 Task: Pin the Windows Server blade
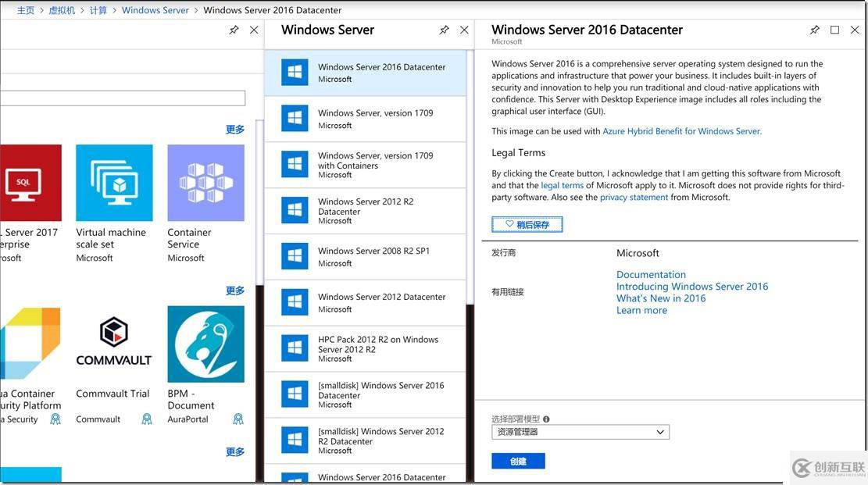tap(444, 29)
